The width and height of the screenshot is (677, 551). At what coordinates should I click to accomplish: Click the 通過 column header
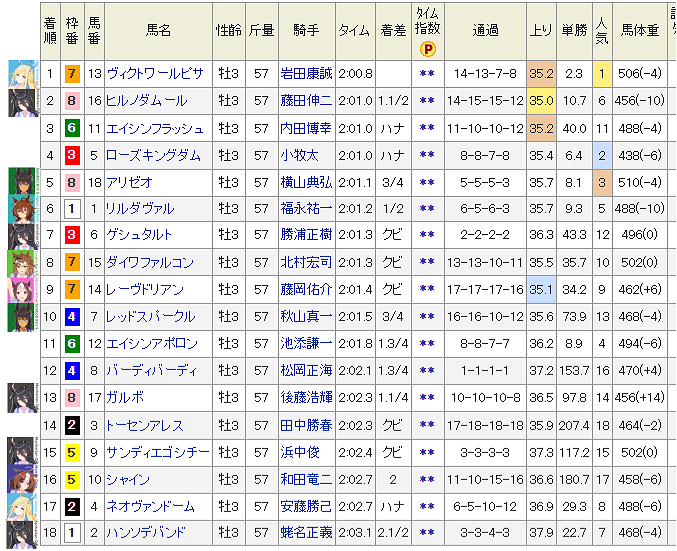point(485,30)
